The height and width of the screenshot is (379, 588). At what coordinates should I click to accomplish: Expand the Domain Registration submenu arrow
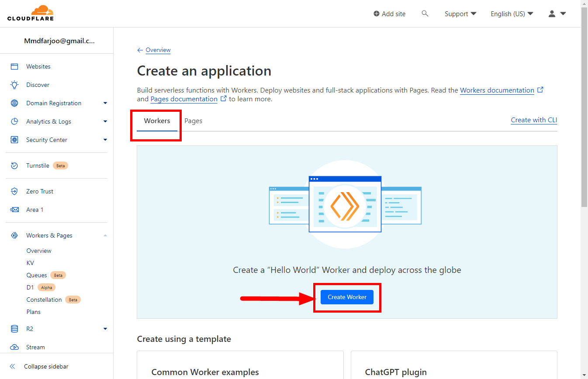(x=105, y=103)
